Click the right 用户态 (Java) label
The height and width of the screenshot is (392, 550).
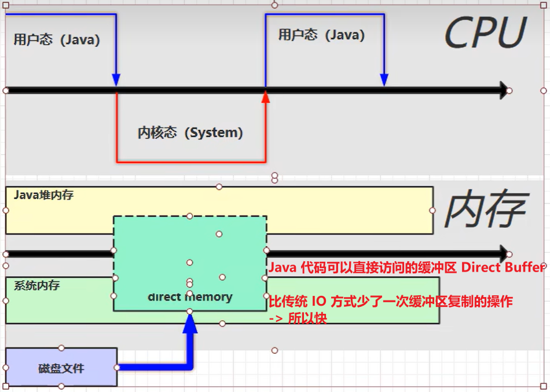[x=321, y=35]
